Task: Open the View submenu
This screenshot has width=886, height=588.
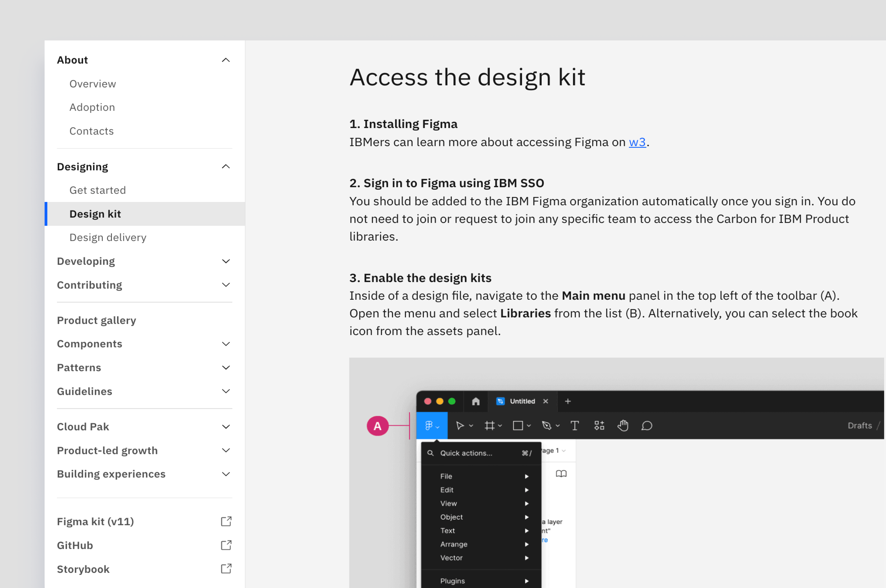Action: (x=481, y=503)
